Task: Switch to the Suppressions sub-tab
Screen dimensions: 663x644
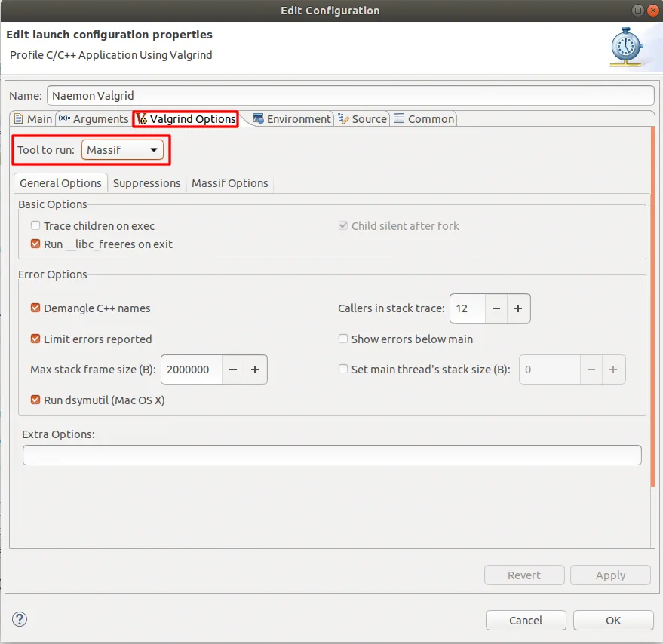Action: [147, 183]
